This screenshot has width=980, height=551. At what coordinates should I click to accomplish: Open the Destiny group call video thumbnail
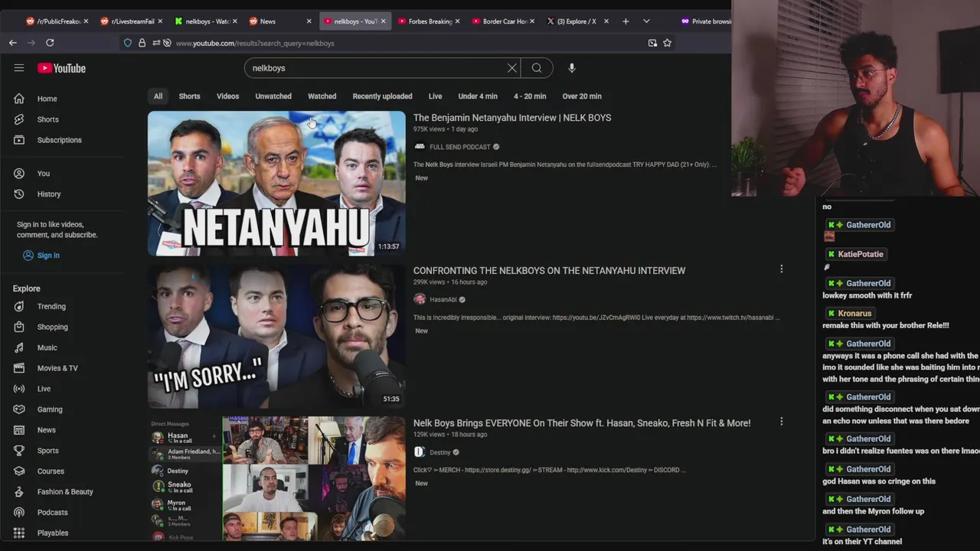click(x=276, y=479)
